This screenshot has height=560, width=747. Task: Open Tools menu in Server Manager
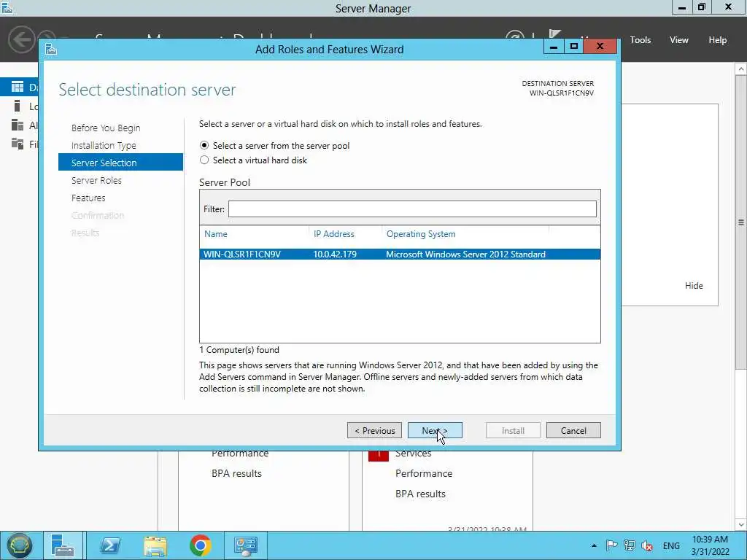click(640, 40)
